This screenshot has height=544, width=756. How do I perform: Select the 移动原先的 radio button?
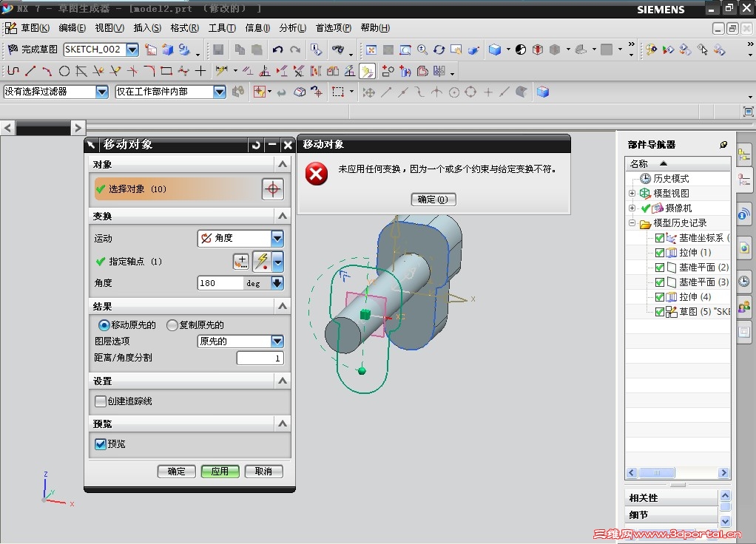104,324
